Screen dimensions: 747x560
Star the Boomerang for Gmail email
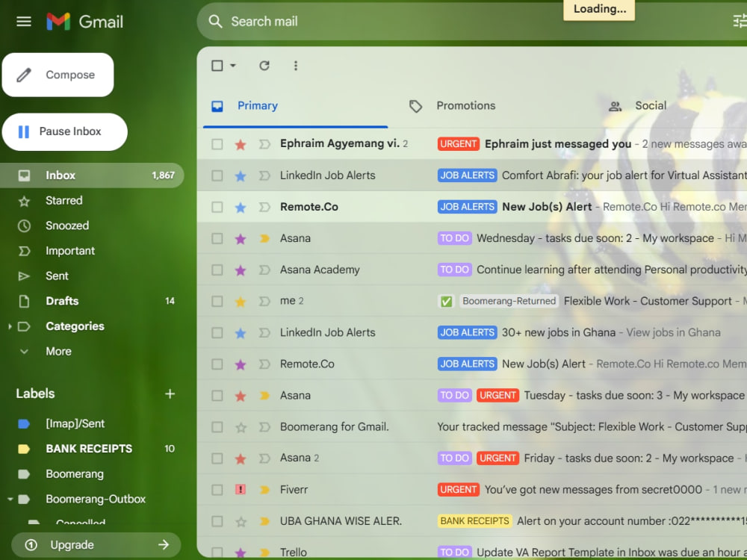[241, 427]
